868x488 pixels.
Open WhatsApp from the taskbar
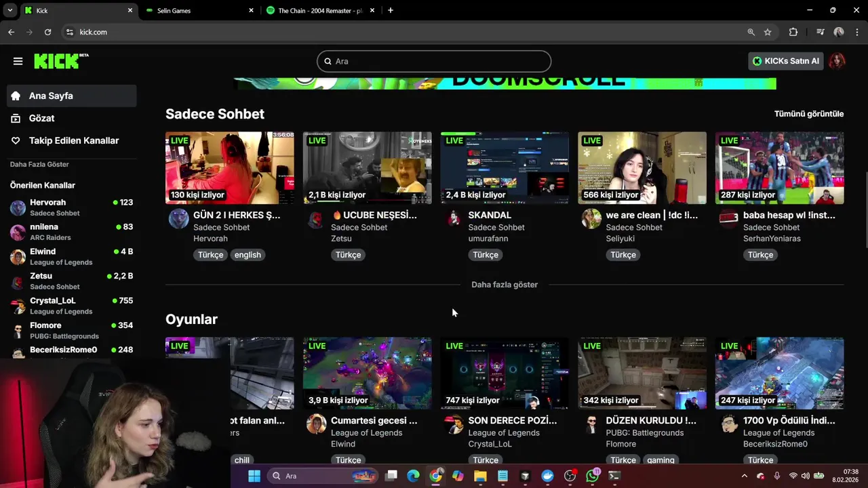click(593, 476)
